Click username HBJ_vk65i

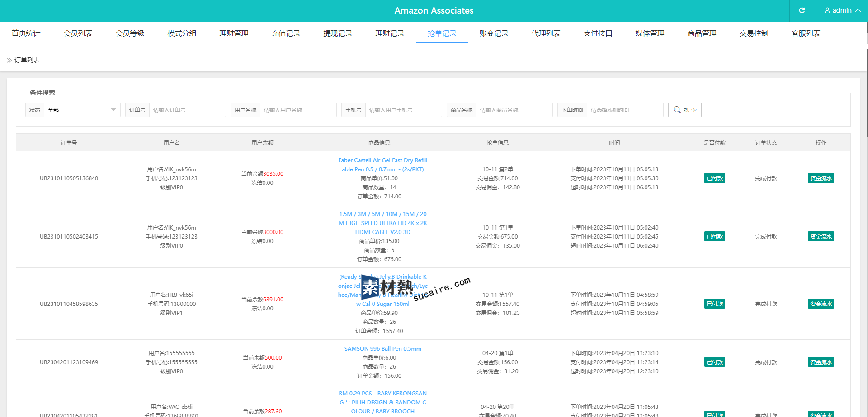[180, 295]
